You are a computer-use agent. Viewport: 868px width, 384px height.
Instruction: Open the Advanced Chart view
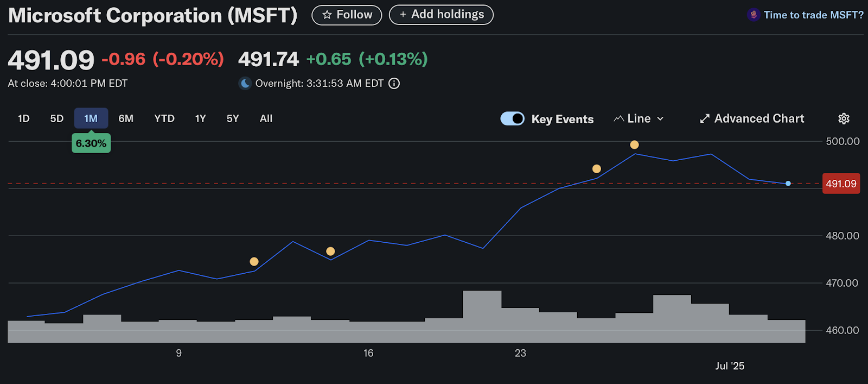tap(752, 118)
